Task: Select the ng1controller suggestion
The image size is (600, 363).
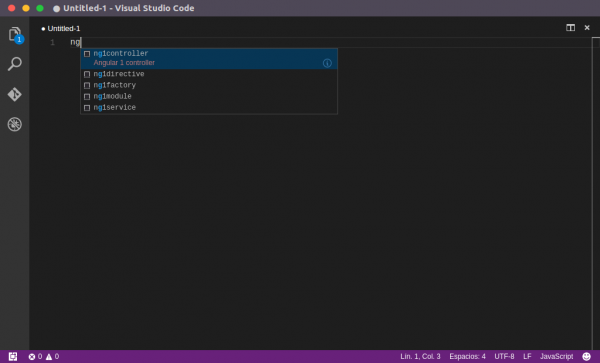Action: click(x=209, y=59)
